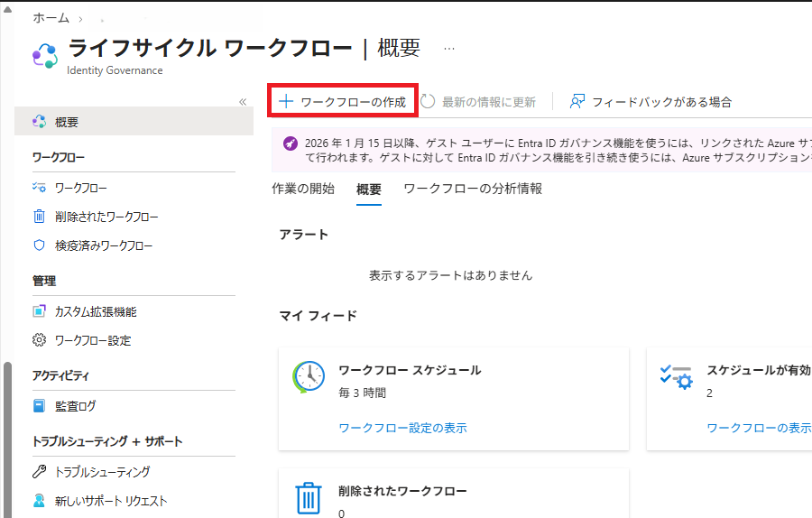
Task: Click the wrench icon beside トラブルシューティング
Action: (x=40, y=471)
